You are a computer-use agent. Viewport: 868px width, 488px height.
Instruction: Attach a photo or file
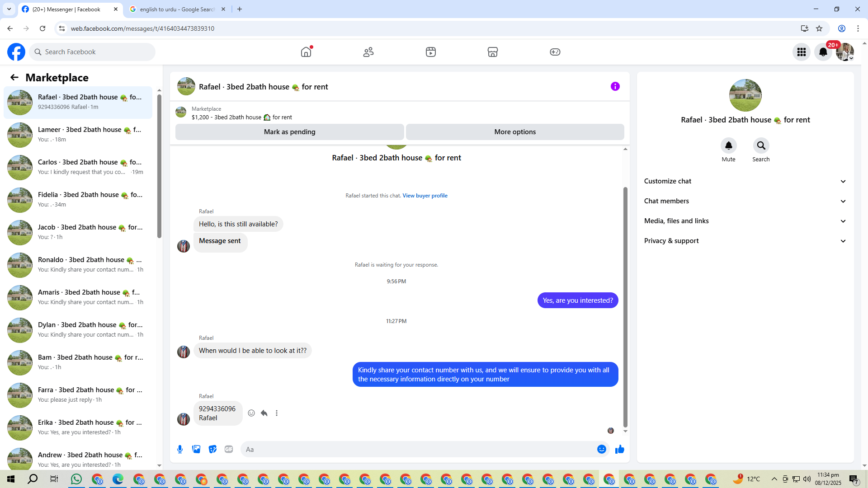click(196, 449)
